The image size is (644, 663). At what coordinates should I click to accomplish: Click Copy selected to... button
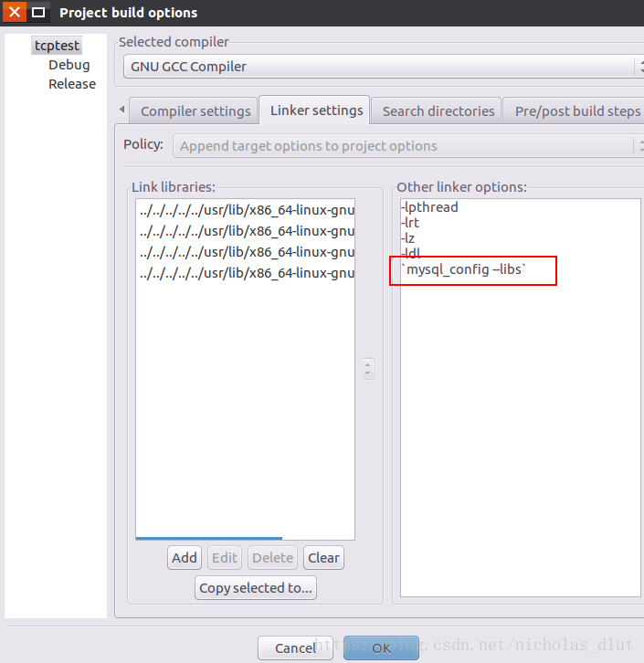[x=256, y=588]
